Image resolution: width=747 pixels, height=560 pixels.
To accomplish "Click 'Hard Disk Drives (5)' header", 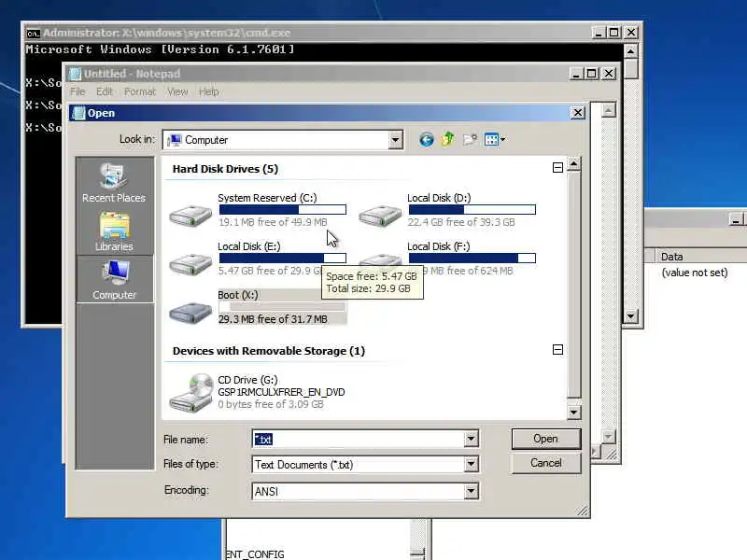I will point(225,169).
